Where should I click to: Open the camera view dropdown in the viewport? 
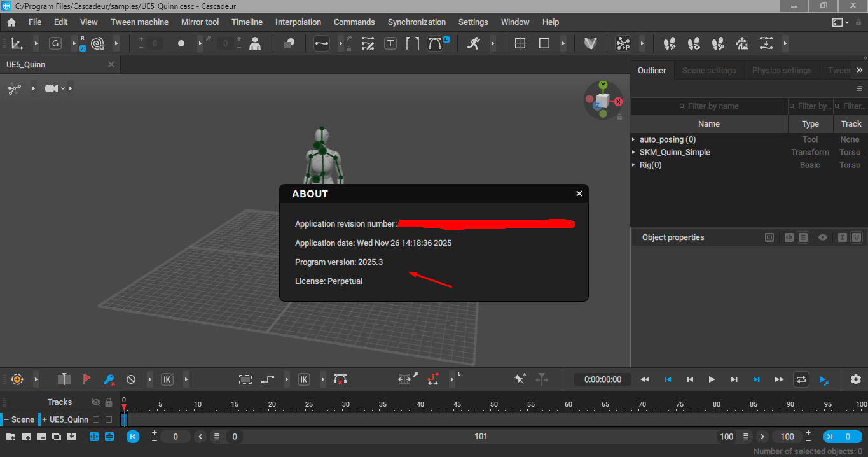coord(63,88)
